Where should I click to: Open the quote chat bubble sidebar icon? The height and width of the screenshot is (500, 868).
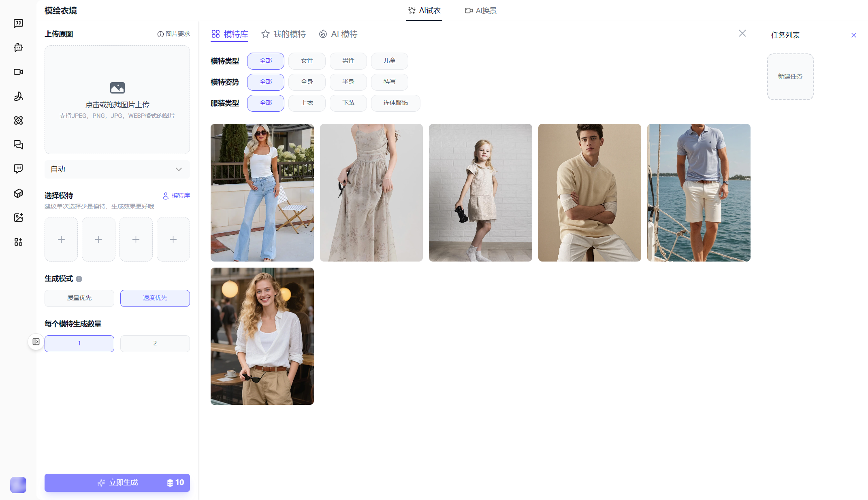click(18, 23)
